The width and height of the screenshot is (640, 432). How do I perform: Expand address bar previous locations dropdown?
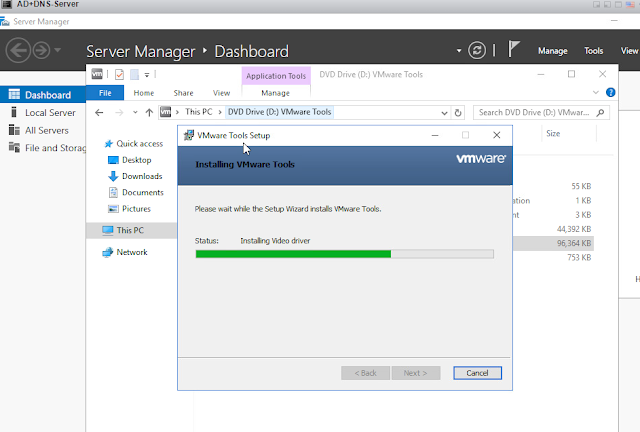(444, 113)
